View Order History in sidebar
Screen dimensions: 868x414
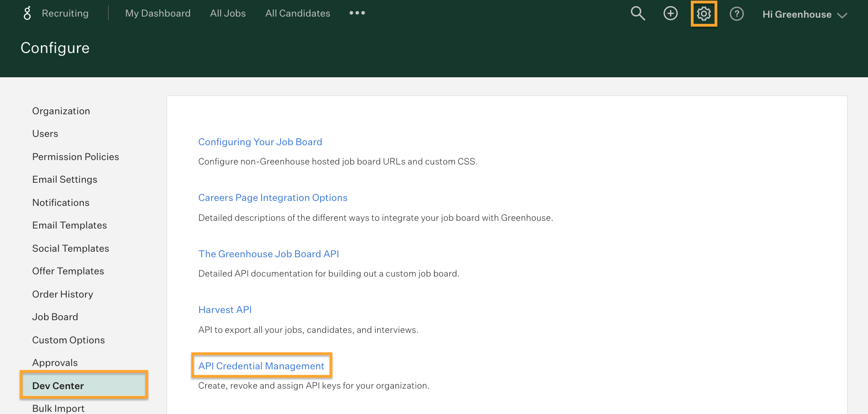pyautogui.click(x=62, y=294)
